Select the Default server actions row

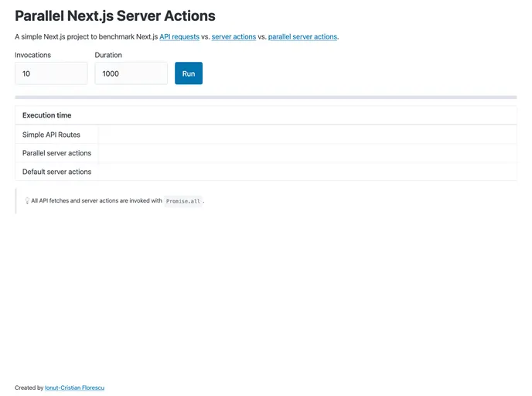click(x=266, y=172)
